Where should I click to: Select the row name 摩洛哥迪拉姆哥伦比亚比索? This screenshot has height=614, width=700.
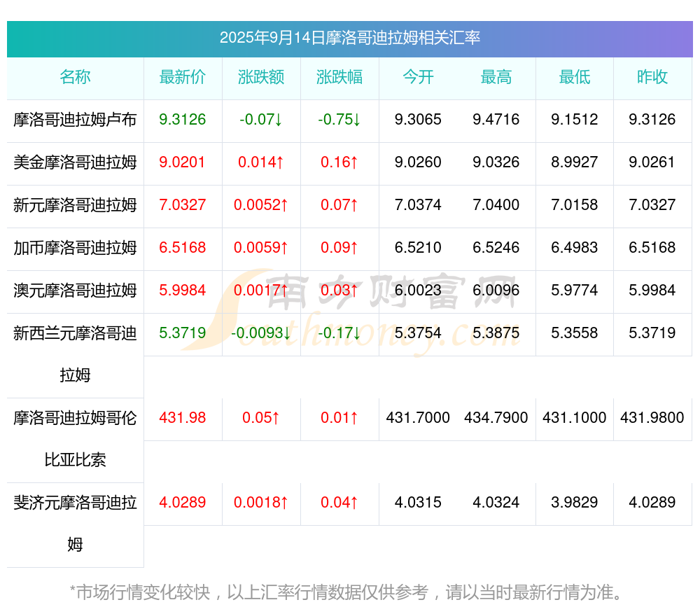tap(75, 439)
